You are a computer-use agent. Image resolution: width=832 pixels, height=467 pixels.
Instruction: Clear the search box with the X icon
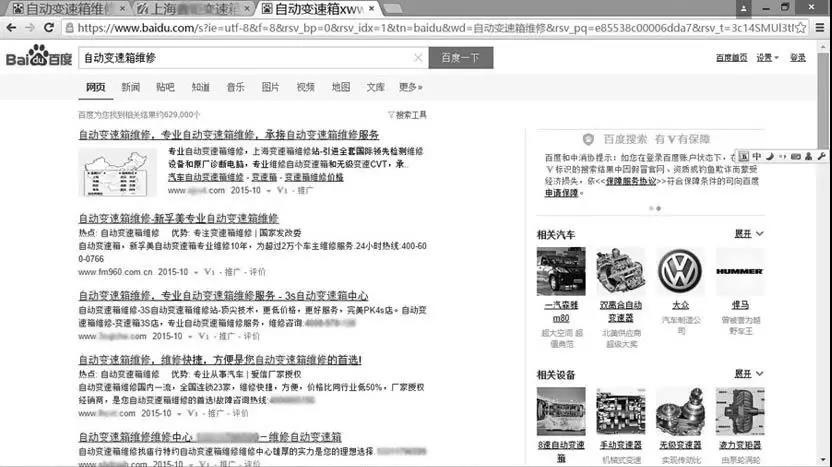[418, 58]
